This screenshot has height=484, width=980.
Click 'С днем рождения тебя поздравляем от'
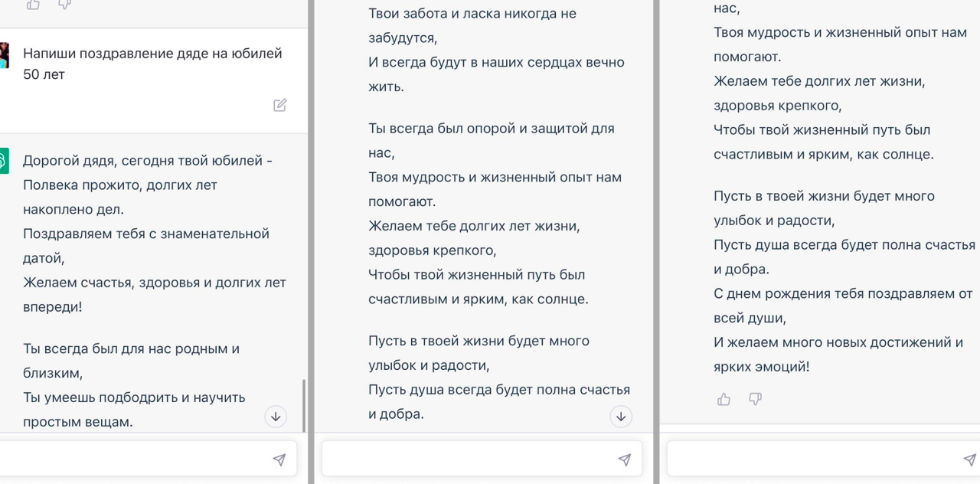(x=843, y=294)
